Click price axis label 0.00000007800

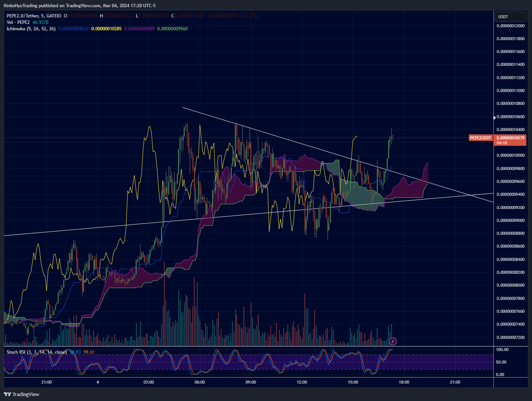click(x=510, y=298)
